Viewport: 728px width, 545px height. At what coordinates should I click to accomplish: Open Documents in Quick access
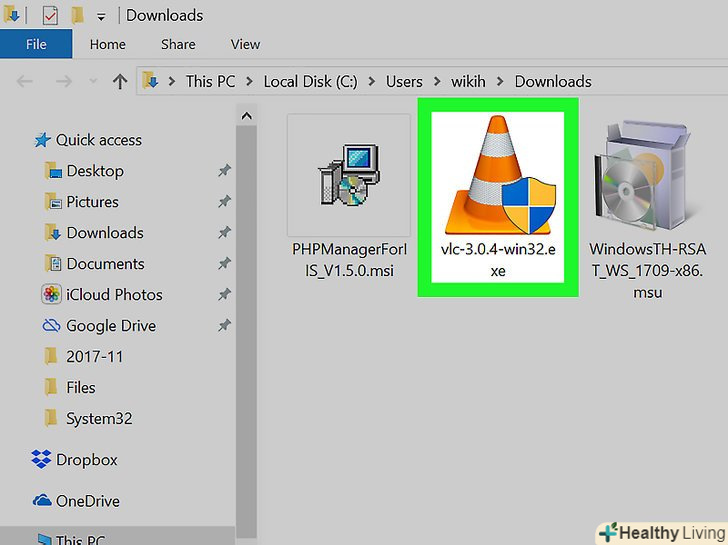pos(105,264)
